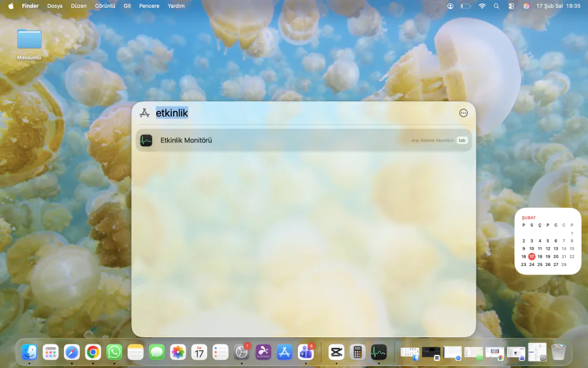Click date 6 in calendar widget
The image size is (588, 368).
[x=556, y=241]
